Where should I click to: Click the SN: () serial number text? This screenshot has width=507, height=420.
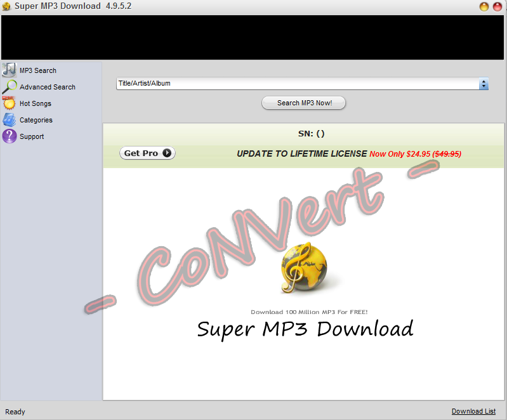pos(311,133)
